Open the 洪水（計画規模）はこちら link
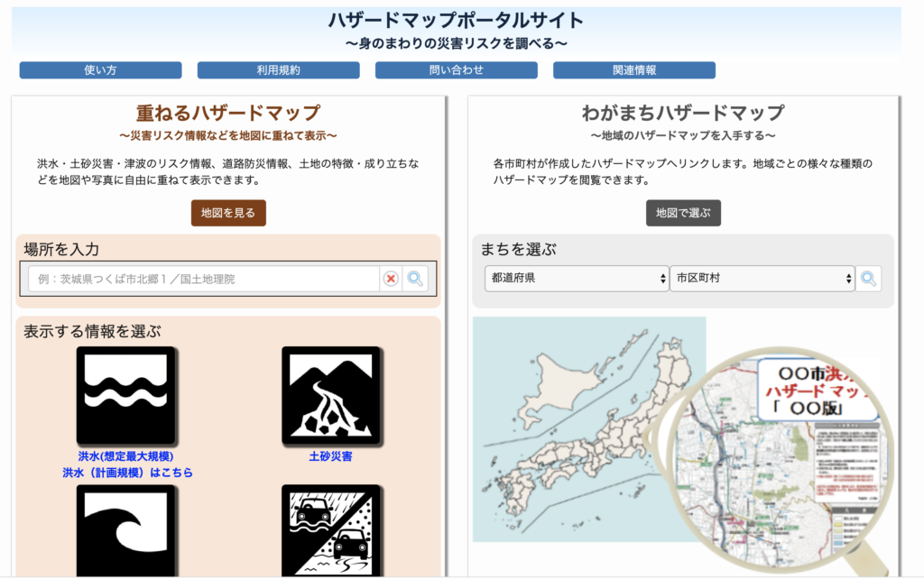The image size is (924, 579). 128,473
